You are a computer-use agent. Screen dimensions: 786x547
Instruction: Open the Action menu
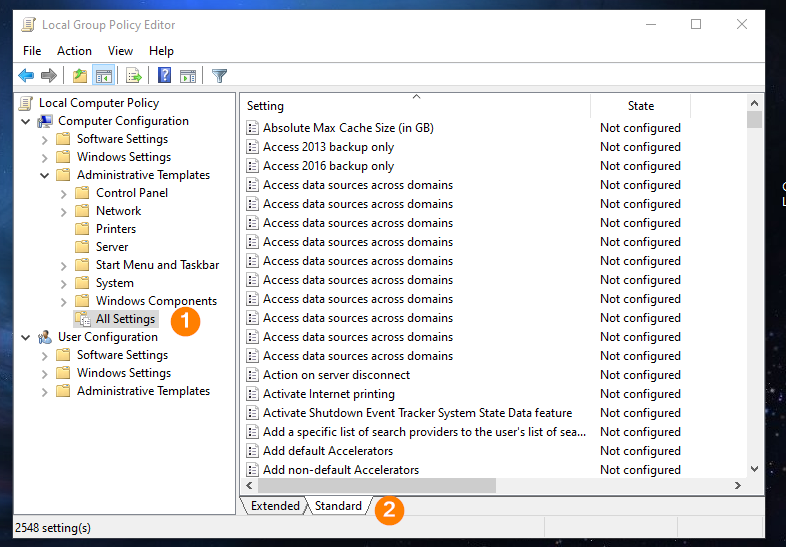(74, 51)
